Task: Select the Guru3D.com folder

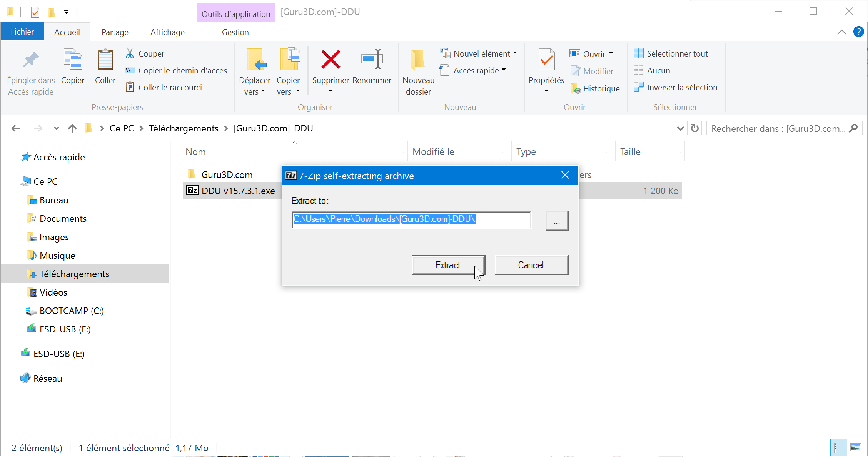Action: 227,174
